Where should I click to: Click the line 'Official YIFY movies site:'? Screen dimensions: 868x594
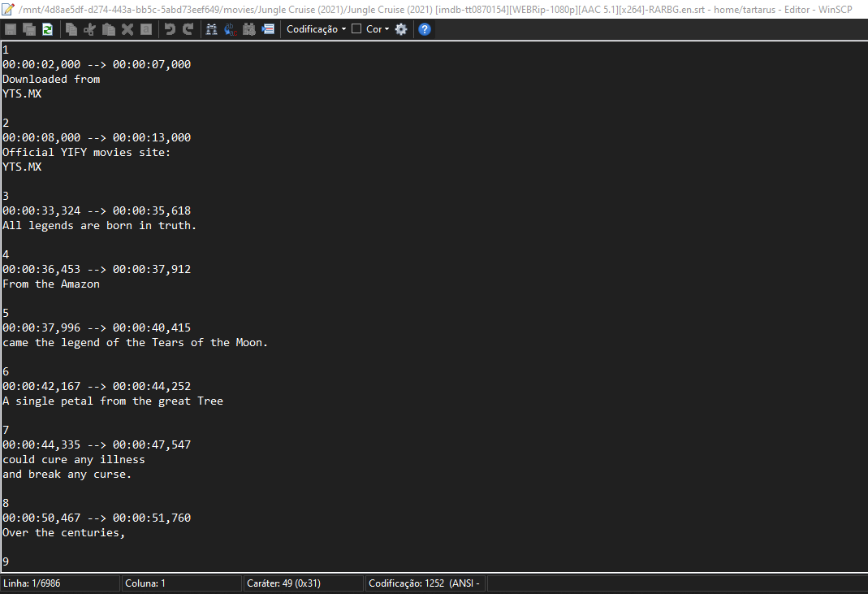click(86, 153)
